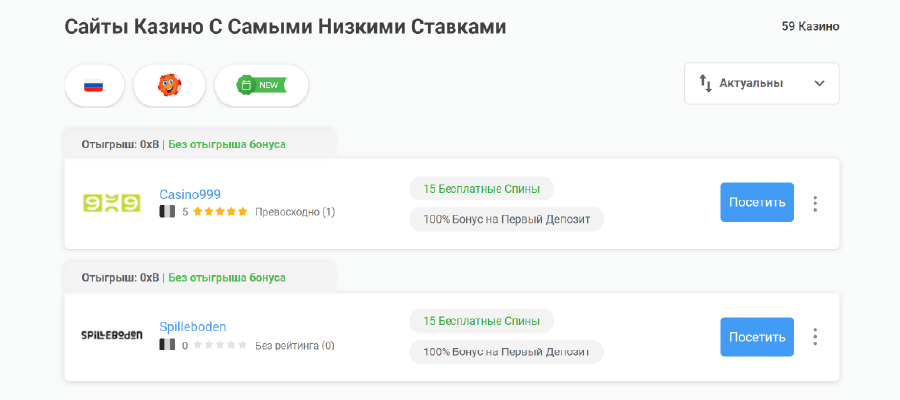900x400 pixels.
Task: Click the Casino999 logo
Action: click(111, 203)
